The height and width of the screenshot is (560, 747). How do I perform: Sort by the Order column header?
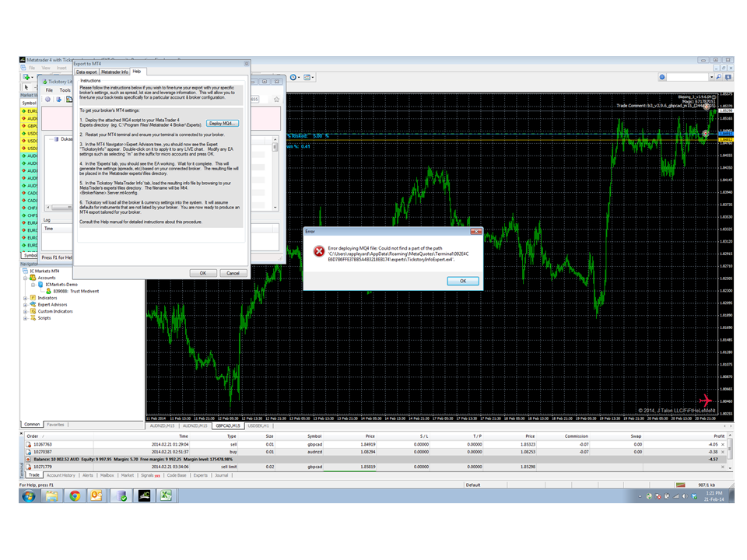click(33, 436)
